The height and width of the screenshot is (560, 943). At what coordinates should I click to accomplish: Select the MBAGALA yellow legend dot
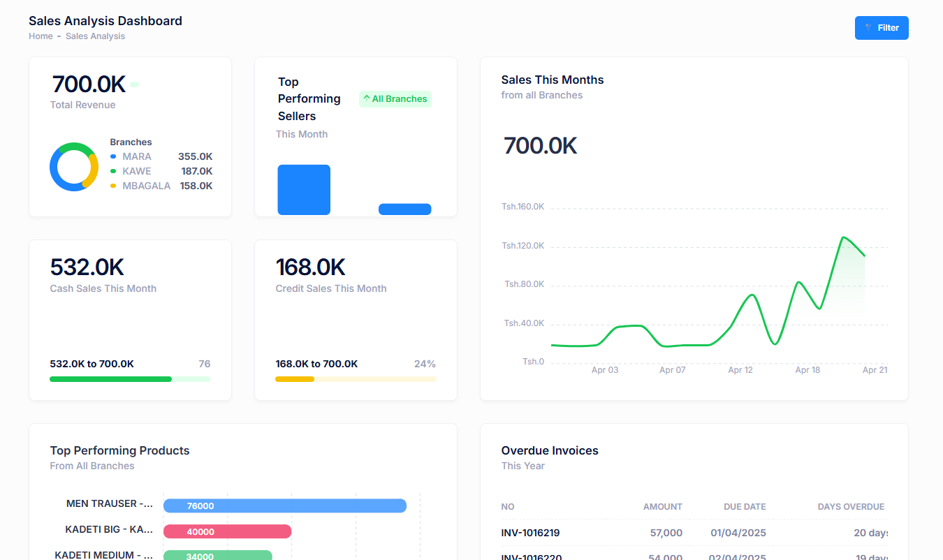[x=113, y=186]
